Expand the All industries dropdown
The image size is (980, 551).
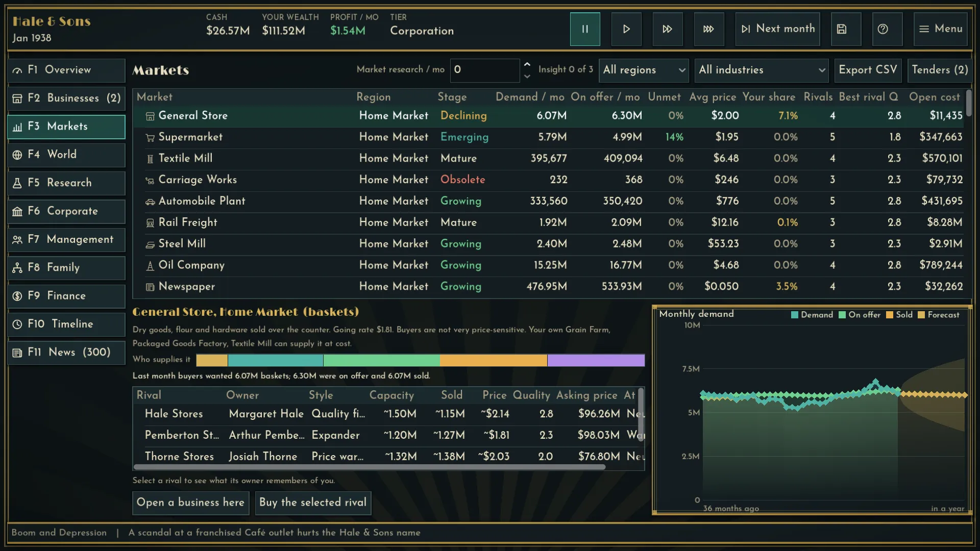762,70
